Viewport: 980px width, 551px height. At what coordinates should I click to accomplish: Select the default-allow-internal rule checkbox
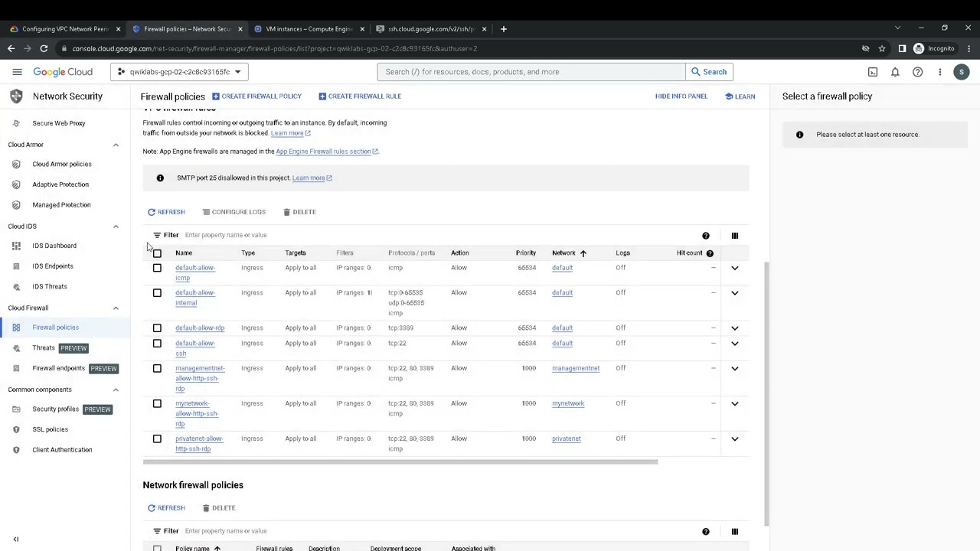pos(157,293)
